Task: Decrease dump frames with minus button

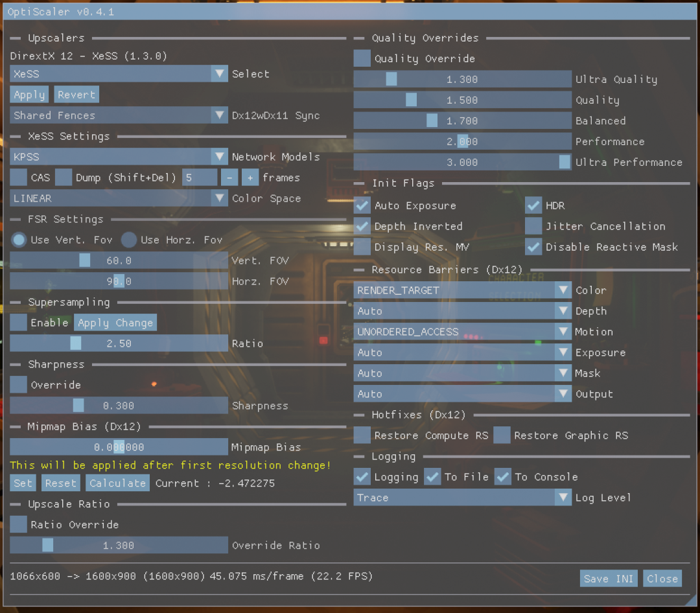Action: pos(229,178)
